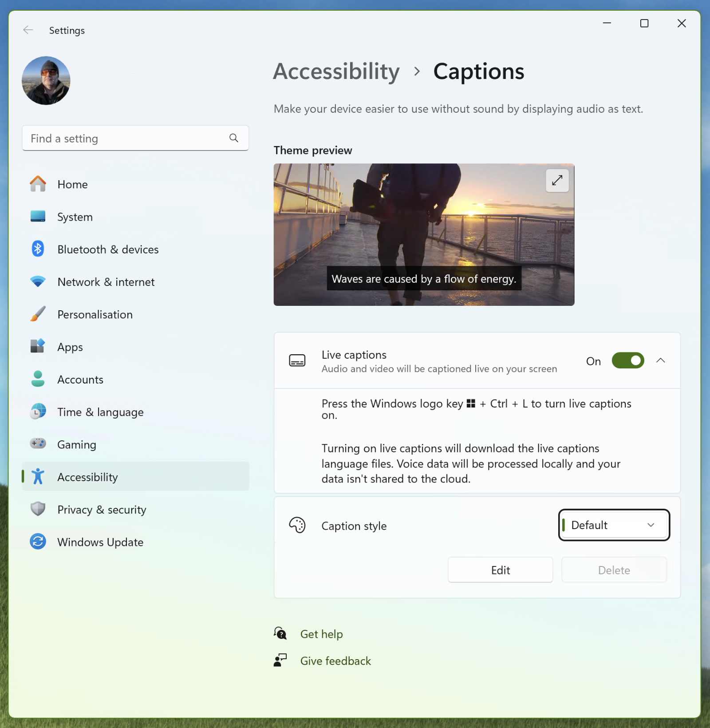Click the Edit caption style button
The height and width of the screenshot is (728, 710).
500,570
